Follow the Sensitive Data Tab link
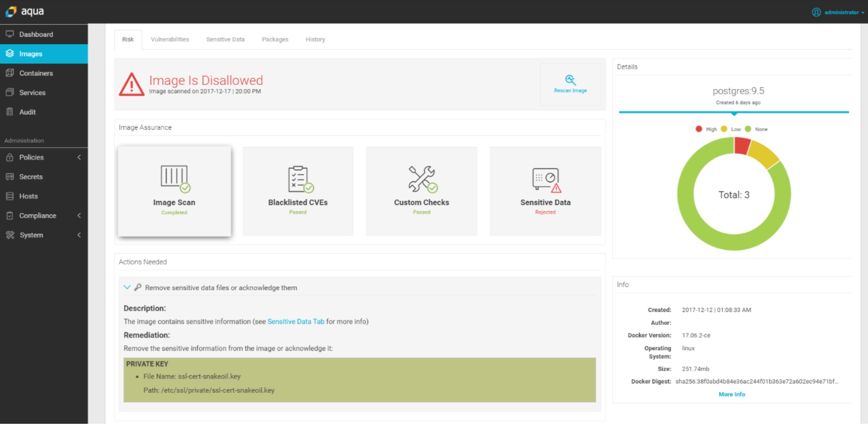Screen dimensions: 868x425 tap(296, 321)
